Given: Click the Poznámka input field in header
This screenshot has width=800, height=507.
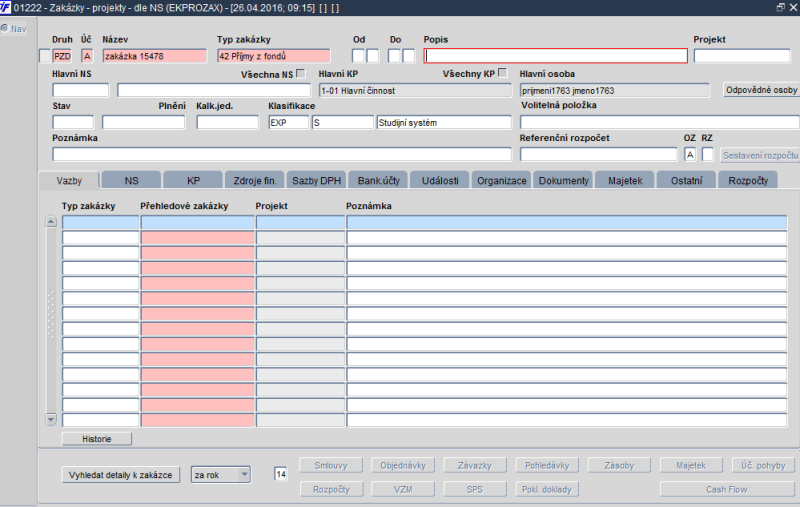Looking at the screenshot, I should click(x=282, y=155).
